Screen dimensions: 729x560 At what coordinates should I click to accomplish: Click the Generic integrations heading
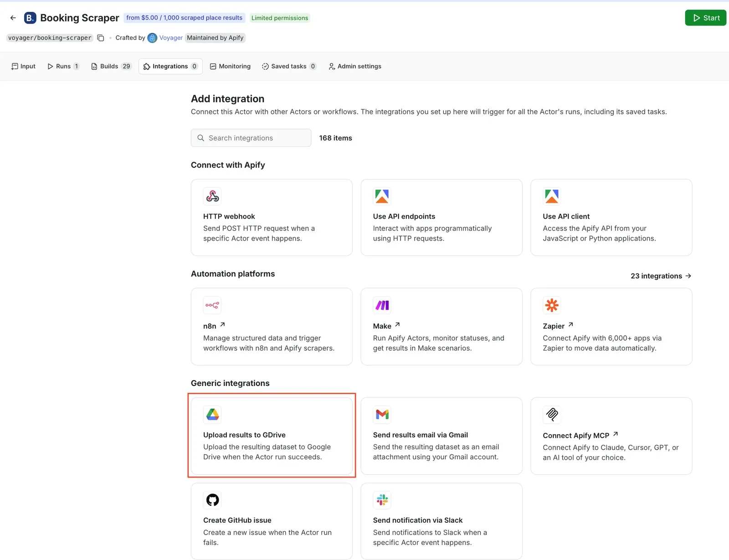point(230,383)
